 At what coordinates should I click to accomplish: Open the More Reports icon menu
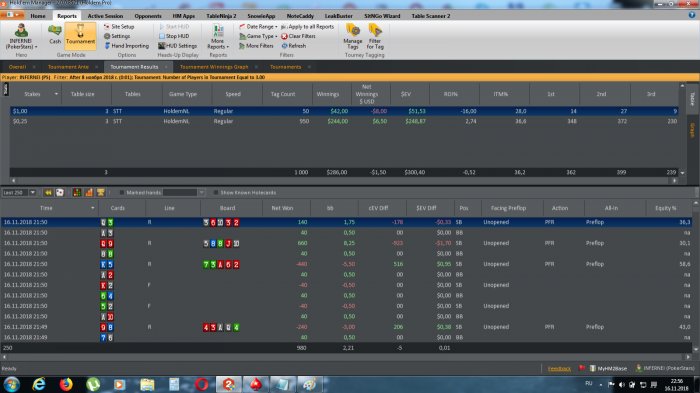point(218,36)
